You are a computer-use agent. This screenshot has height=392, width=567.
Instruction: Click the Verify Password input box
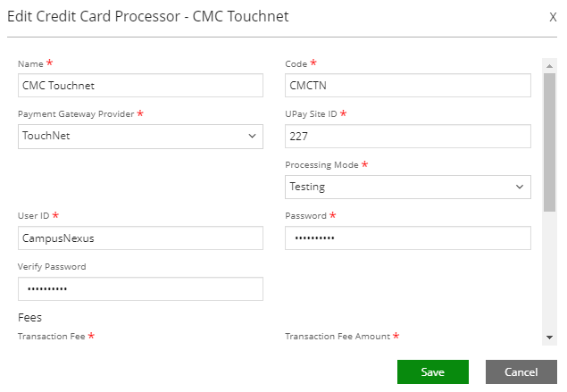140,289
